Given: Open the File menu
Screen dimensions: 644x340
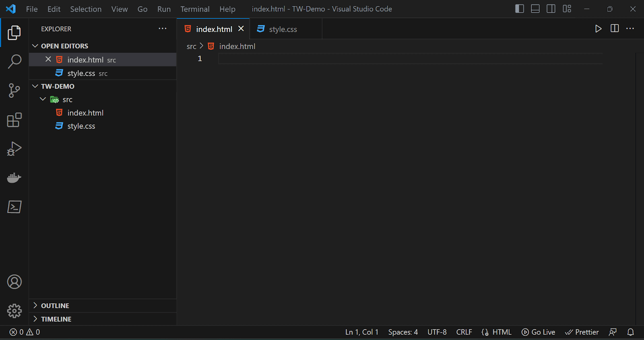Looking at the screenshot, I should tap(32, 9).
